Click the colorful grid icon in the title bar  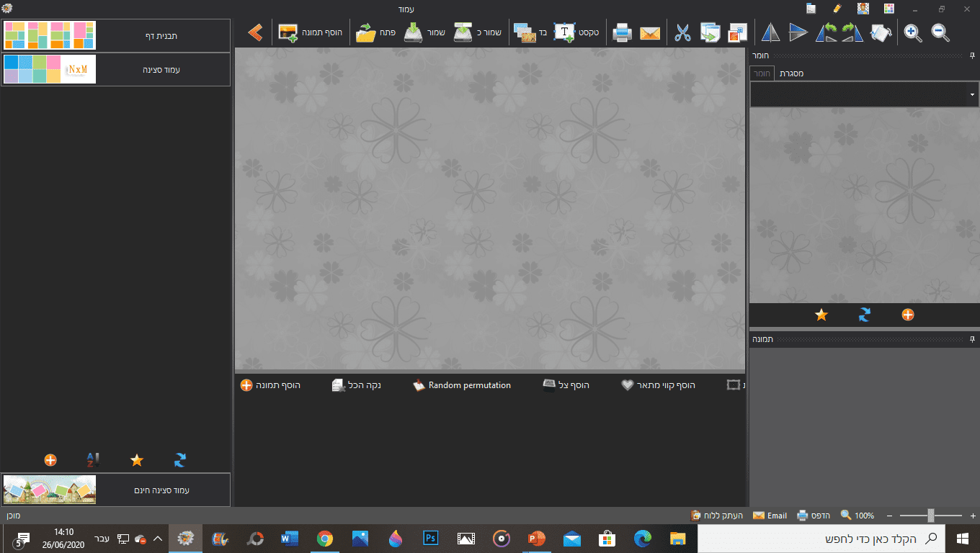pyautogui.click(x=889, y=9)
